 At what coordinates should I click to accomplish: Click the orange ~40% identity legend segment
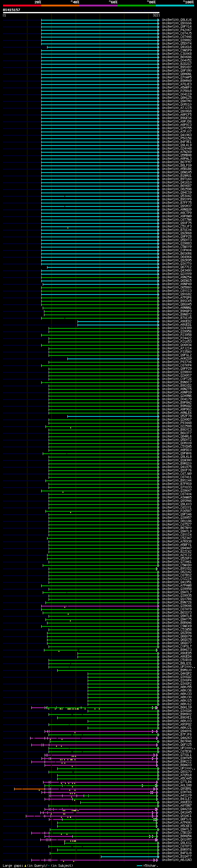coord(60,6)
